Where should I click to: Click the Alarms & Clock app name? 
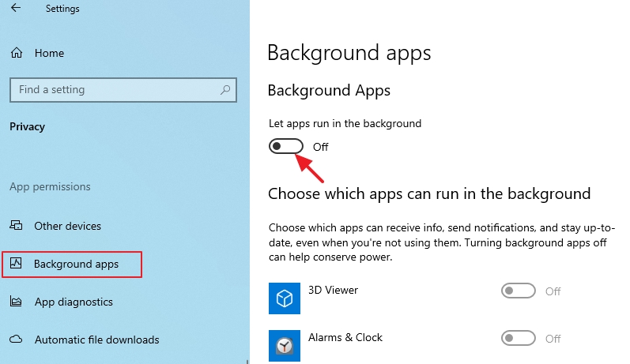coord(345,337)
